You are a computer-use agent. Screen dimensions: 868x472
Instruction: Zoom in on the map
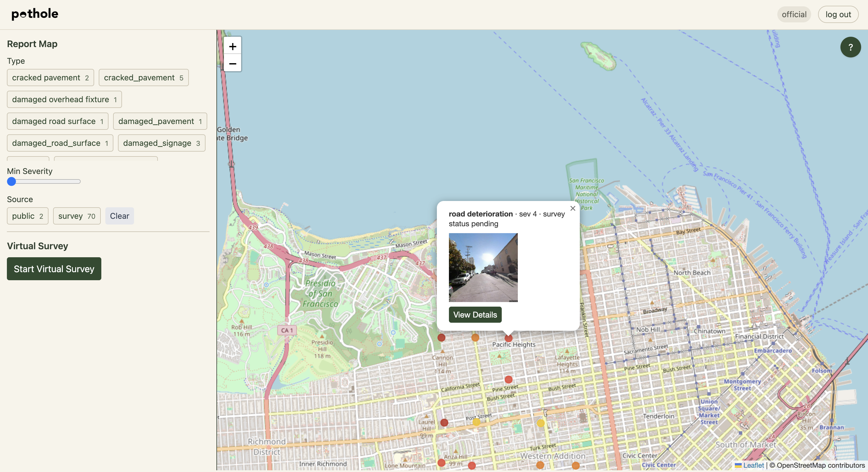click(232, 46)
